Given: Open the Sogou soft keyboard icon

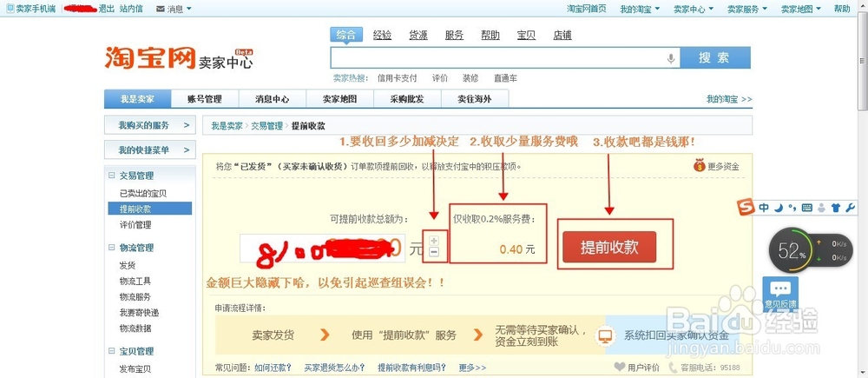Looking at the screenshot, I should [x=806, y=208].
